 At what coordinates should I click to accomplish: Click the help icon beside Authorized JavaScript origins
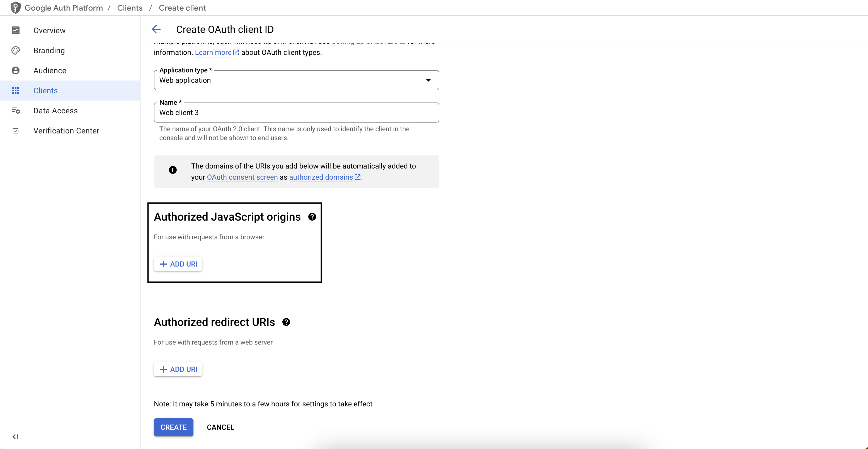pyautogui.click(x=312, y=217)
